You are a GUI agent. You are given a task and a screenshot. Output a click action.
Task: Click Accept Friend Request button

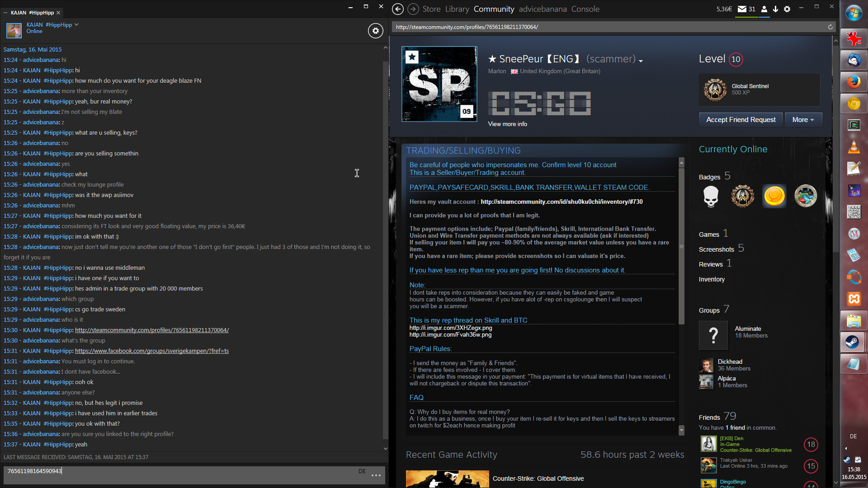741,120
